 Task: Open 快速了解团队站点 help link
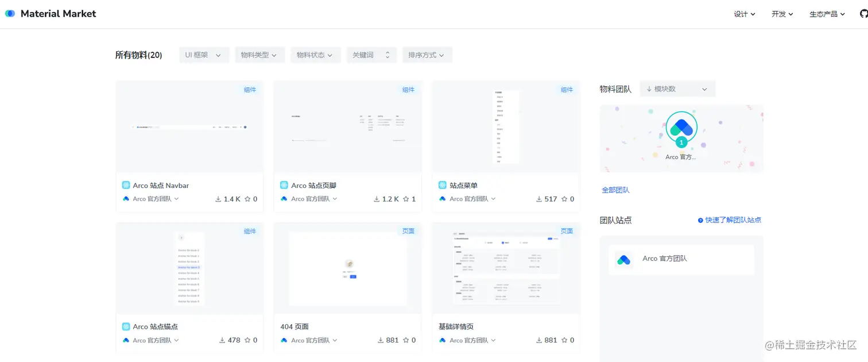[733, 220]
